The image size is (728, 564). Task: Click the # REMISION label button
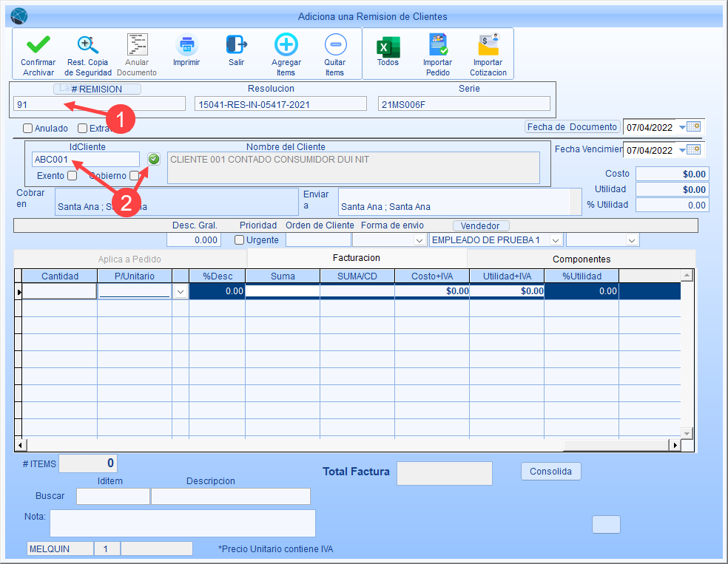[x=97, y=89]
